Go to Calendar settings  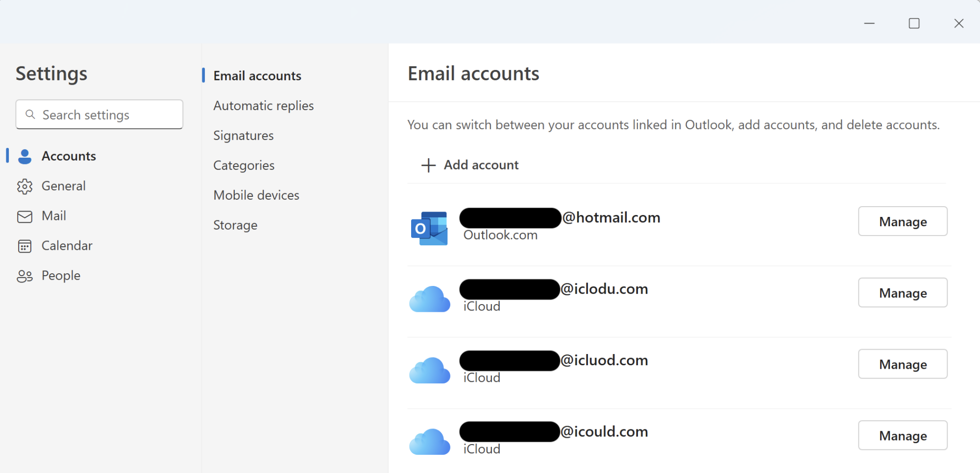click(67, 246)
